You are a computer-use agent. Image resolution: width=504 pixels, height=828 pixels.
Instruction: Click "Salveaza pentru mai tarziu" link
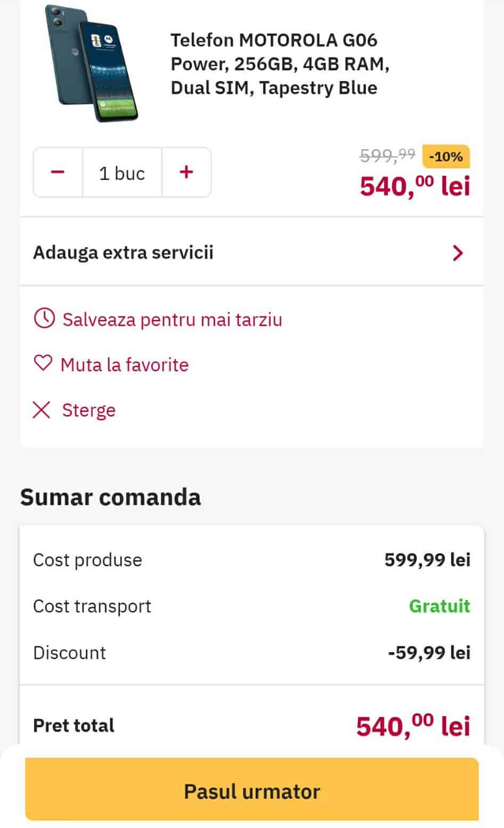coord(172,320)
